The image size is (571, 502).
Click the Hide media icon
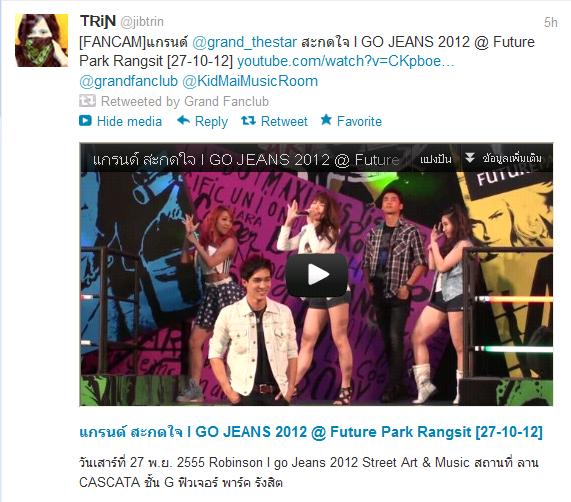pyautogui.click(x=85, y=120)
